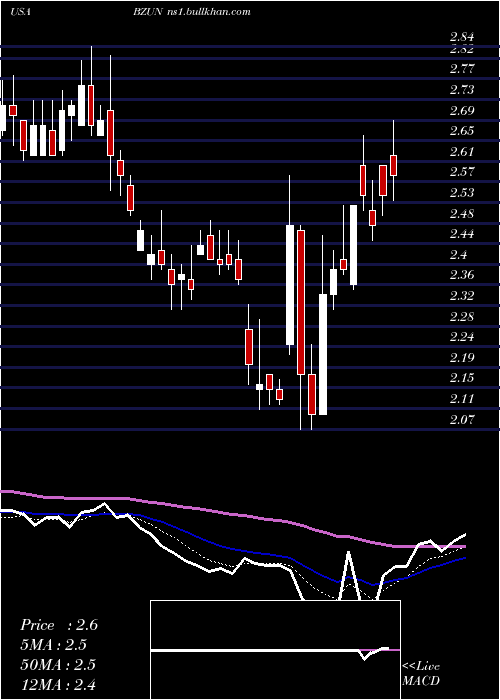This screenshot has height=700, width=500.
Task: Click the 2.53 price axis label
Action: 462,192
